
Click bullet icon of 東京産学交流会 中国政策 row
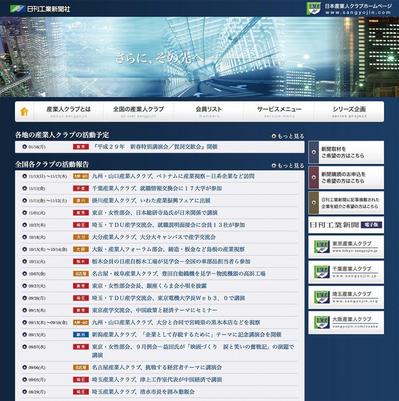[x=24, y=310]
